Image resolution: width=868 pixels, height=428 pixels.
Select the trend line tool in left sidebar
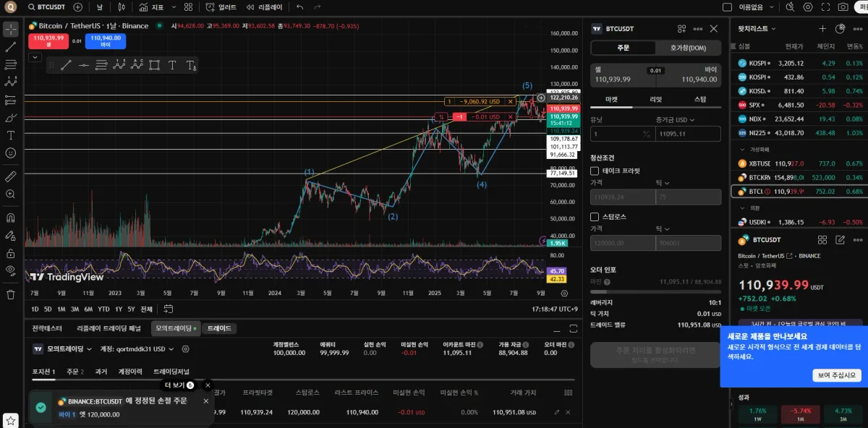pyautogui.click(x=11, y=47)
